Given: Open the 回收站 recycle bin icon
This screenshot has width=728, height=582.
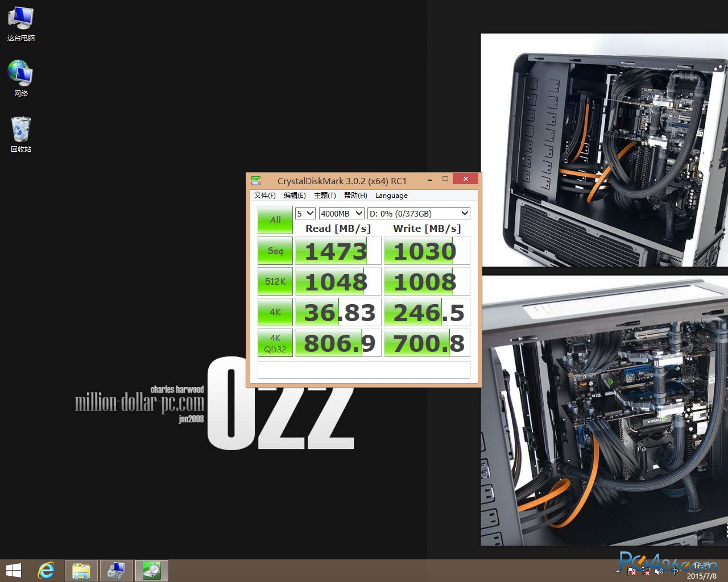Looking at the screenshot, I should pyautogui.click(x=21, y=134).
